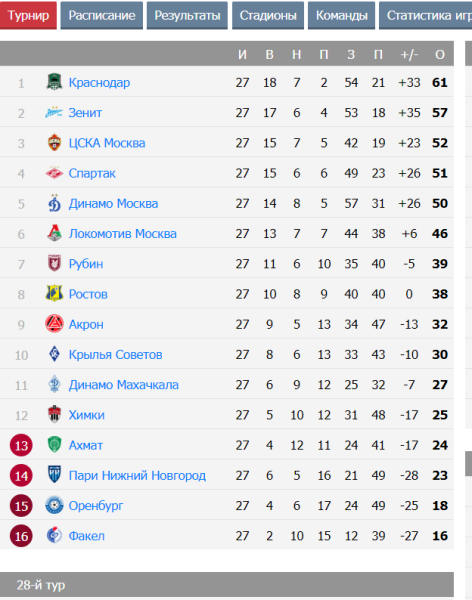
Task: Open the Факел team link
Action: pyautogui.click(x=87, y=536)
